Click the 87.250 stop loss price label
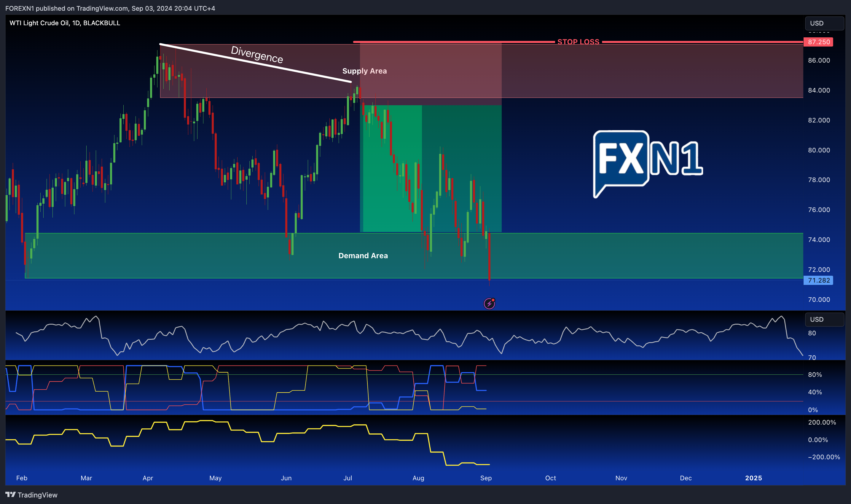The image size is (851, 504). tap(818, 42)
